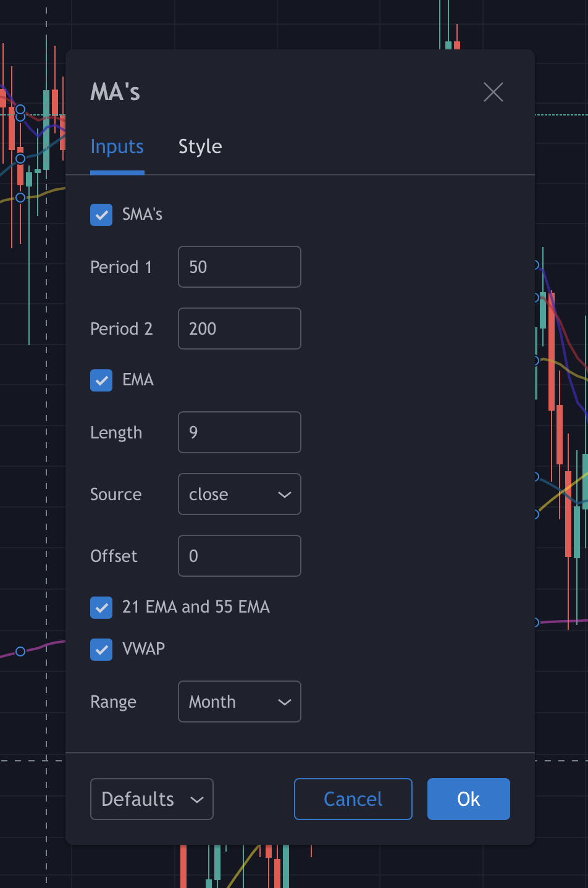Close the MA's settings dialog
This screenshot has width=588, height=888.
(493, 91)
